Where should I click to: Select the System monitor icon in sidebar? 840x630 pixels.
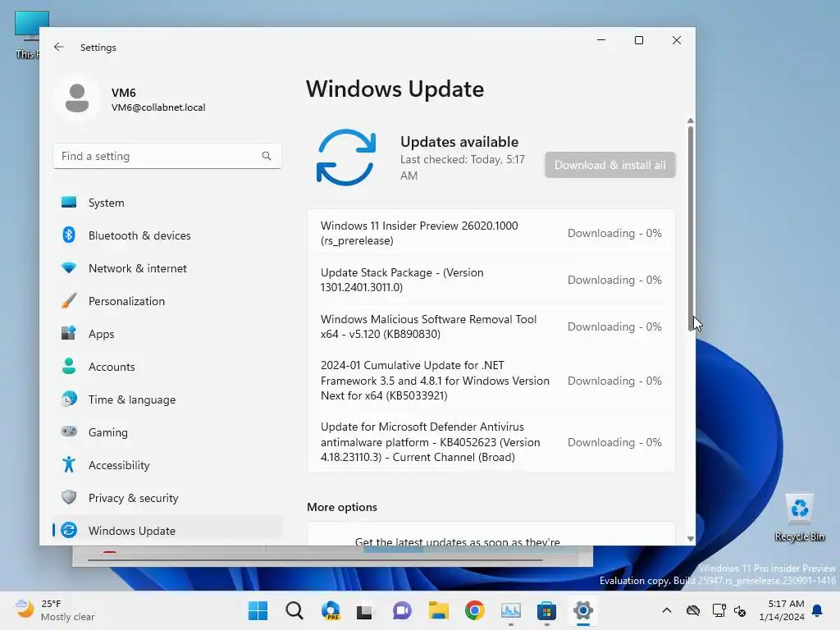click(x=69, y=202)
